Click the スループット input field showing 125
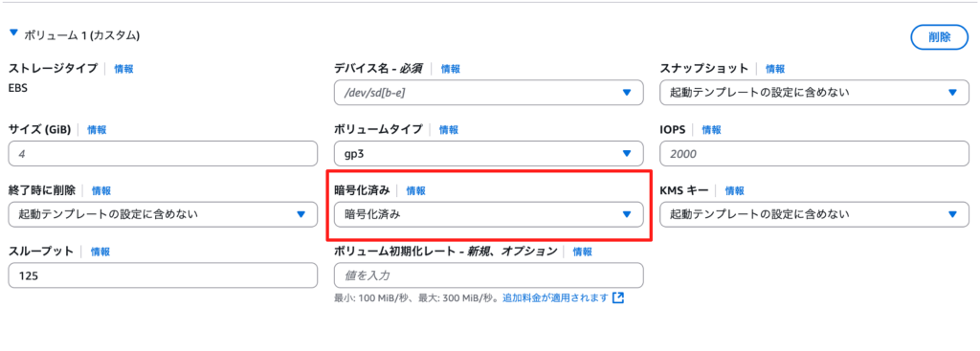 pyautogui.click(x=163, y=275)
